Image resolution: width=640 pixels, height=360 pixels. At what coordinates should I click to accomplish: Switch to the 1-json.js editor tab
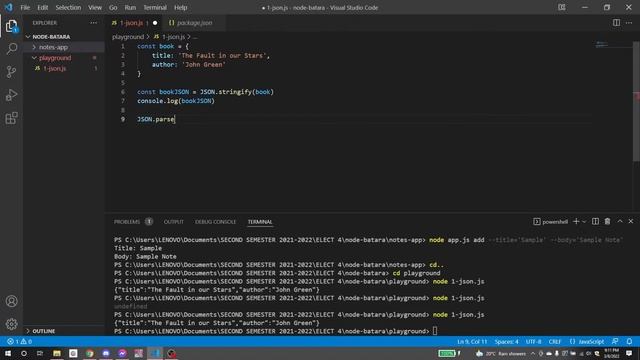pyautogui.click(x=134, y=23)
